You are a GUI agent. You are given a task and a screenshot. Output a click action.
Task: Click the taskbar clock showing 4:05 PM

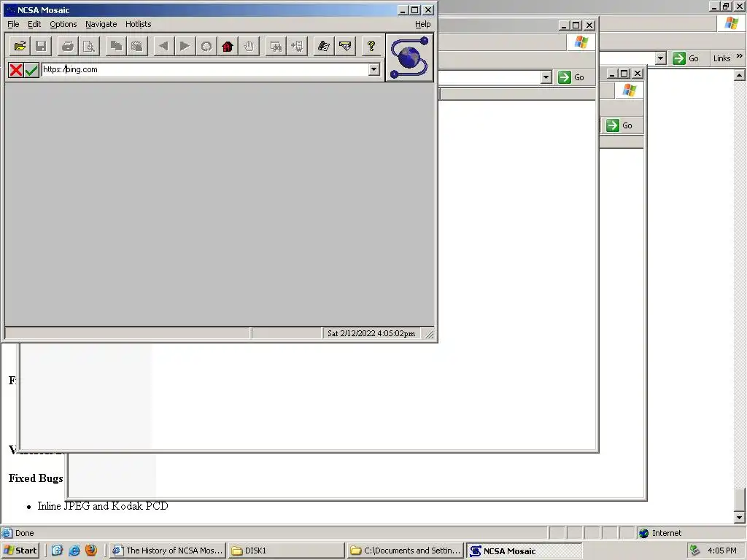(722, 551)
